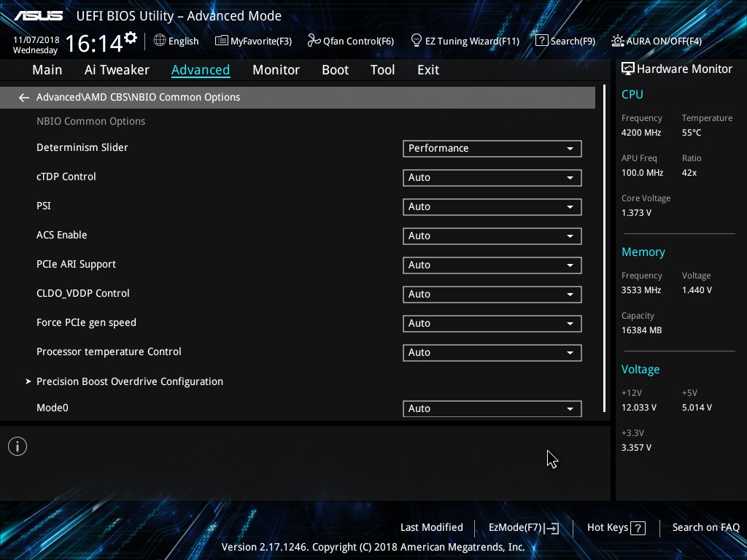Viewport: 747px width, 560px height.
Task: Click the 55°C temperature value
Action: coord(692,133)
